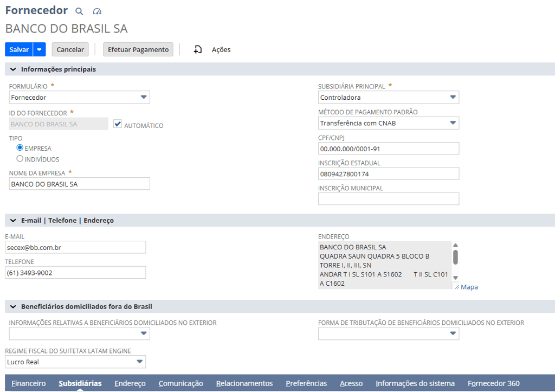This screenshot has width=555, height=392.
Task: Click the new note icon before Ações
Action: [x=197, y=49]
